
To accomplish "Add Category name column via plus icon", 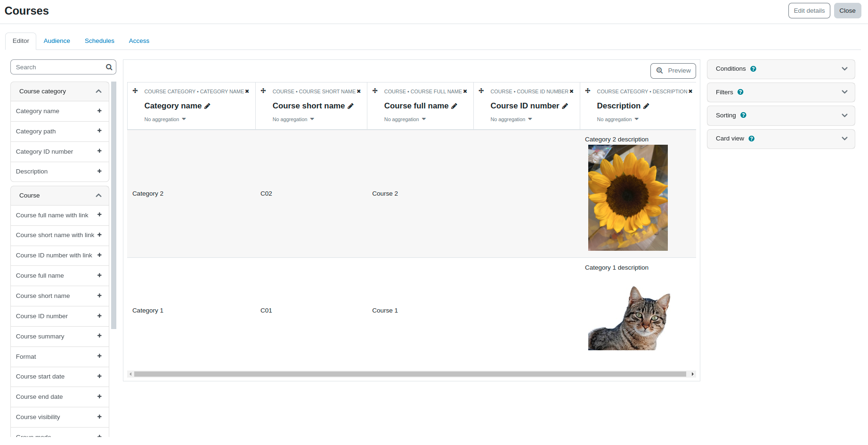I will 99,111.
